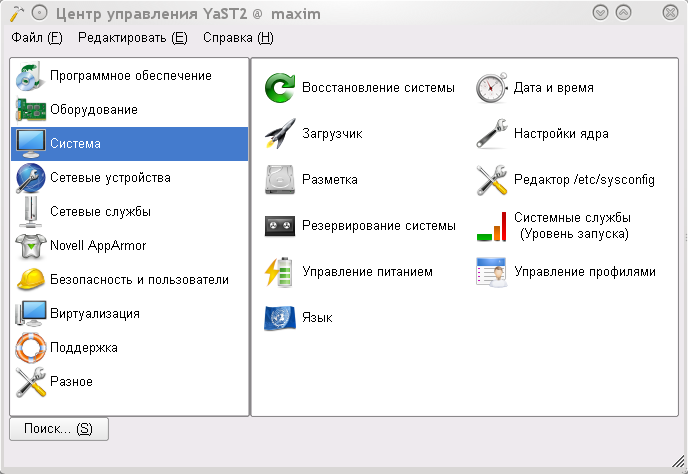Click the Система monitor icon
This screenshot has height=474, width=688.
pyautogui.click(x=30, y=144)
